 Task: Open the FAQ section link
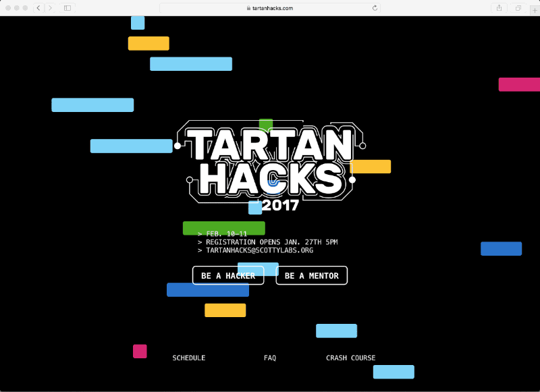pos(270,358)
